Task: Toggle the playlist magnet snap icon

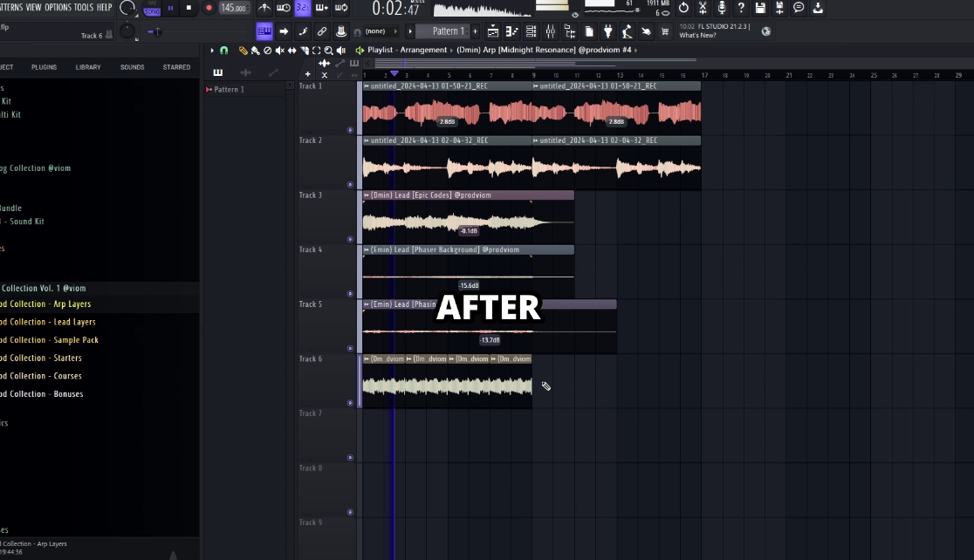Action: pyautogui.click(x=223, y=51)
